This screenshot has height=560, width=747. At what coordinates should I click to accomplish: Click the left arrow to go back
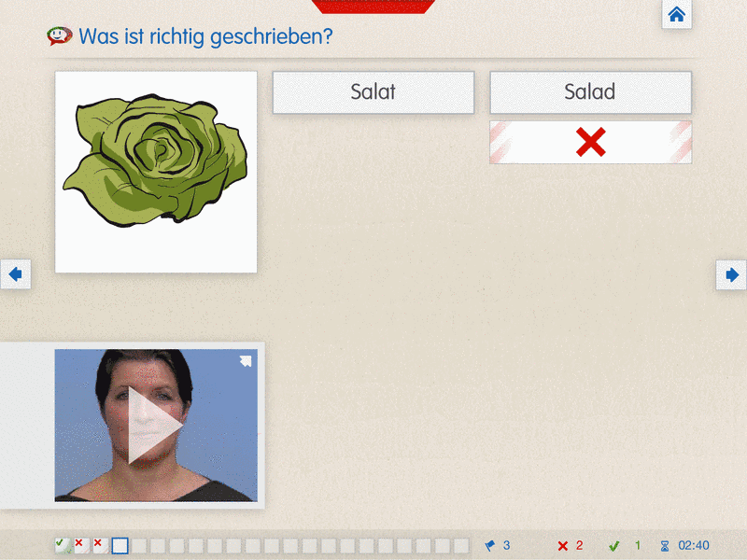pyautogui.click(x=15, y=274)
